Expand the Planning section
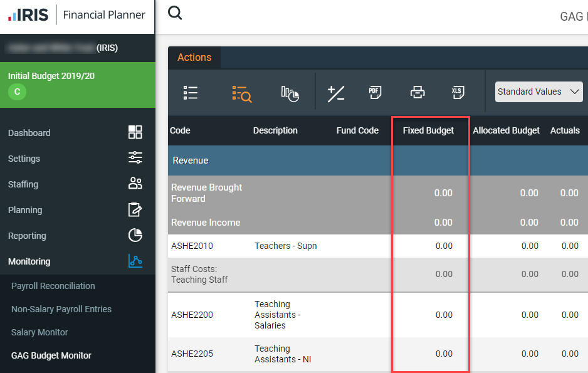Viewport: 588px width, 373px height. [x=25, y=210]
